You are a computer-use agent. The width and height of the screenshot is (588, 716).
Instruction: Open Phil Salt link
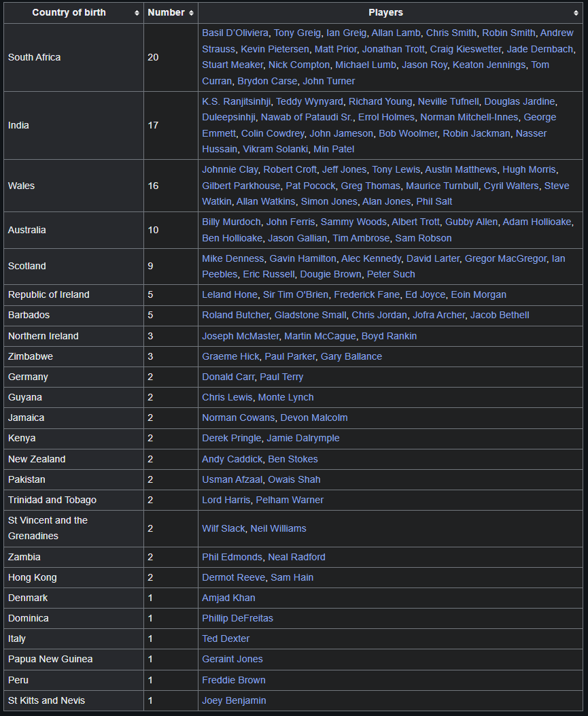pos(434,201)
